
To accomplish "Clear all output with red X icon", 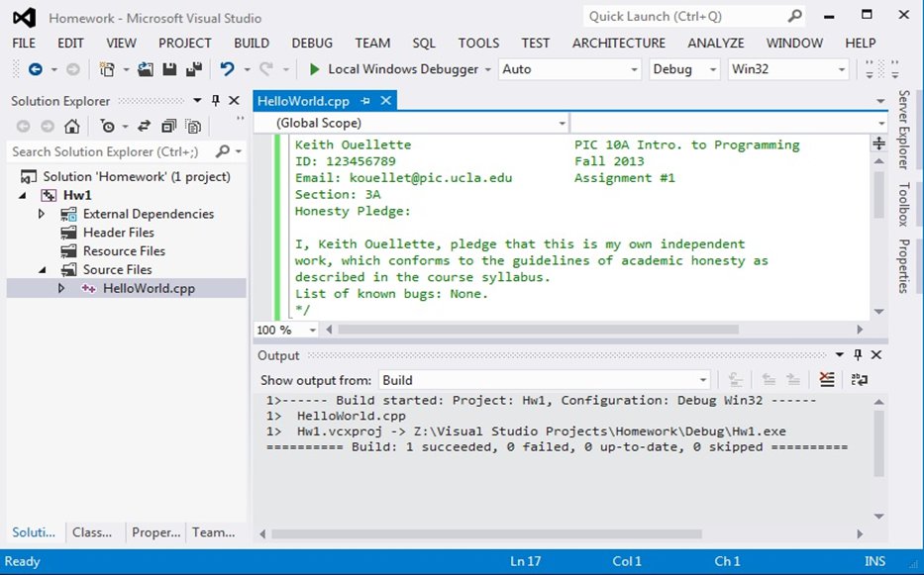I will pyautogui.click(x=827, y=380).
